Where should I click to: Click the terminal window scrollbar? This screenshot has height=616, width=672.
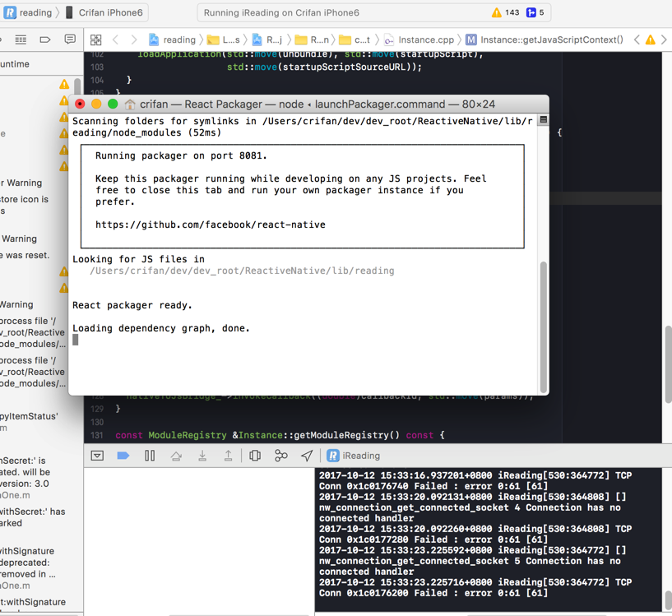tap(544, 327)
